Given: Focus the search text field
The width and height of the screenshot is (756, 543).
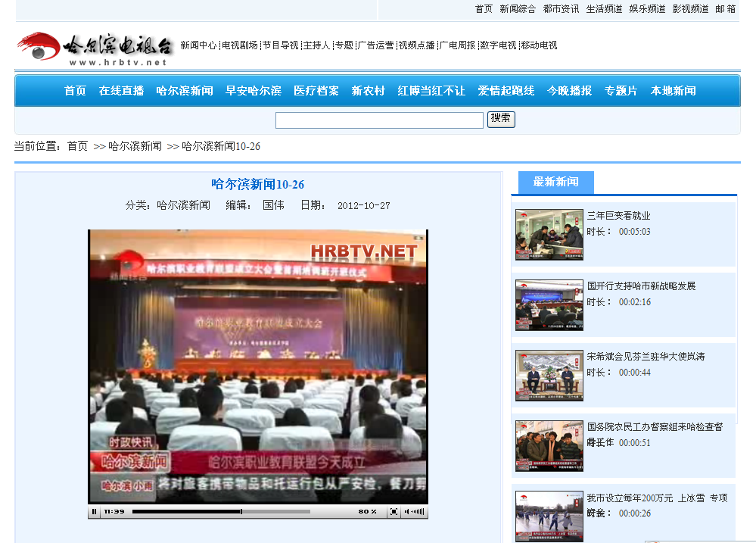Looking at the screenshot, I should point(379,120).
